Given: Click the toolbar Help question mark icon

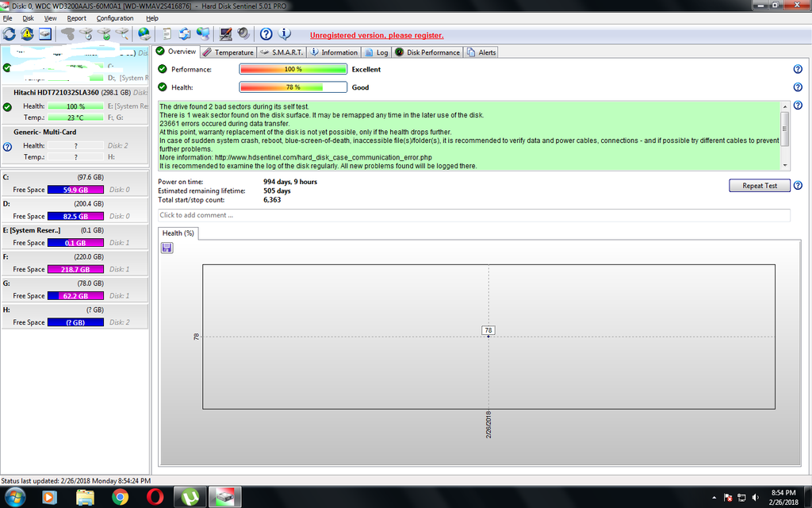Looking at the screenshot, I should pos(266,34).
